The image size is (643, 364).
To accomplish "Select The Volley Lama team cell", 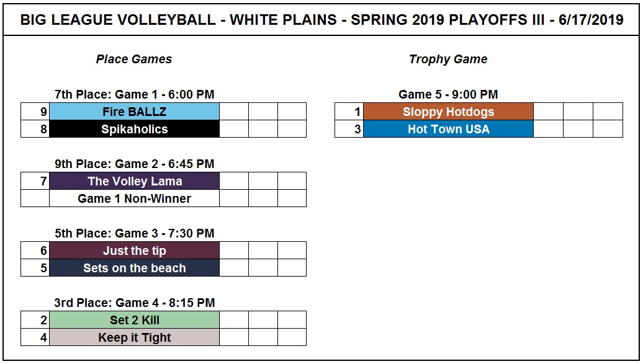I will 135,181.
